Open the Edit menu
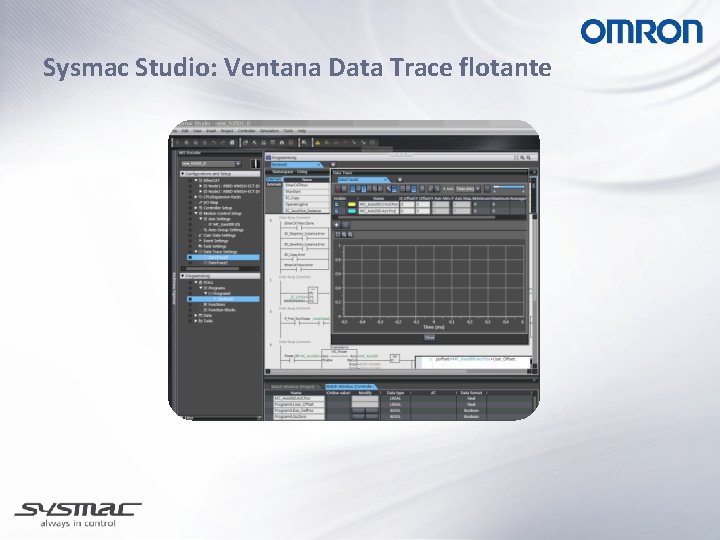This screenshot has width=720, height=540. tap(185, 131)
